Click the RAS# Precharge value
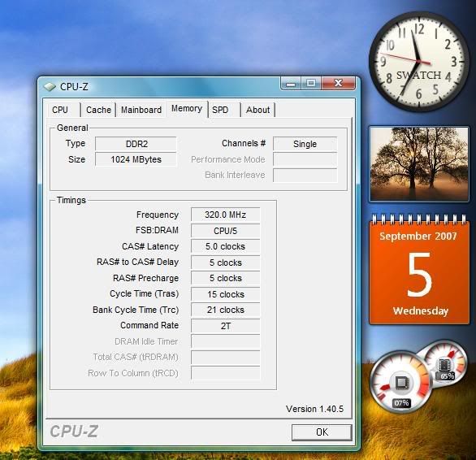476x460 pixels. click(225, 278)
